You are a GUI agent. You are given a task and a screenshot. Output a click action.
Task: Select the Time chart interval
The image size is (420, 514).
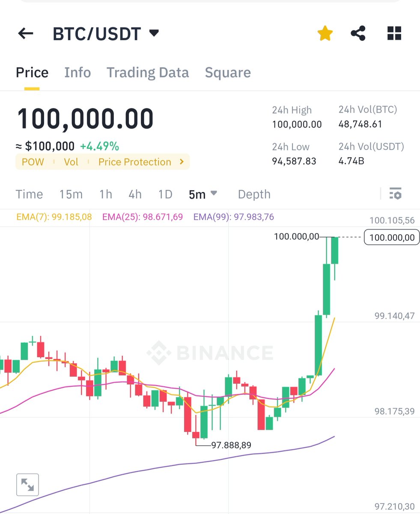click(29, 194)
